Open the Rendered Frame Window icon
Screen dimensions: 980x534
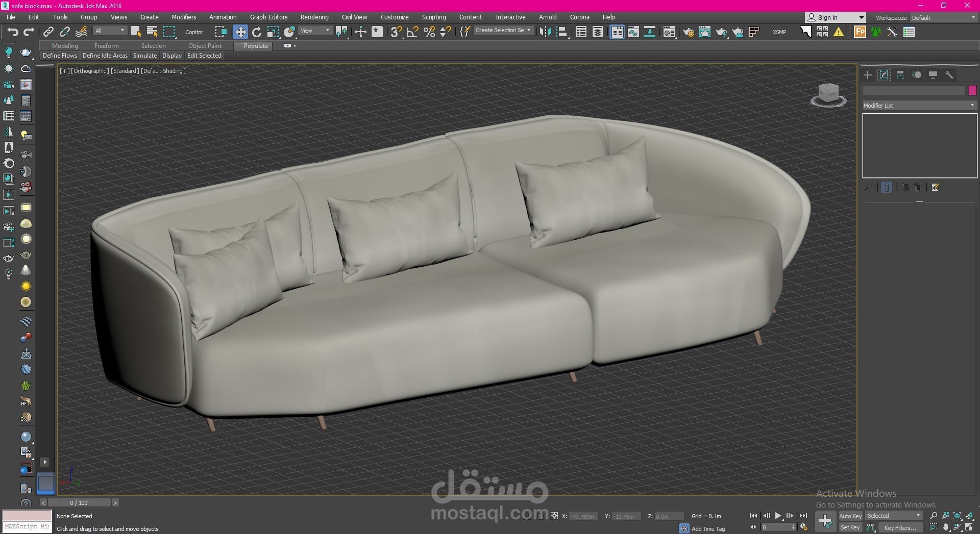click(705, 32)
